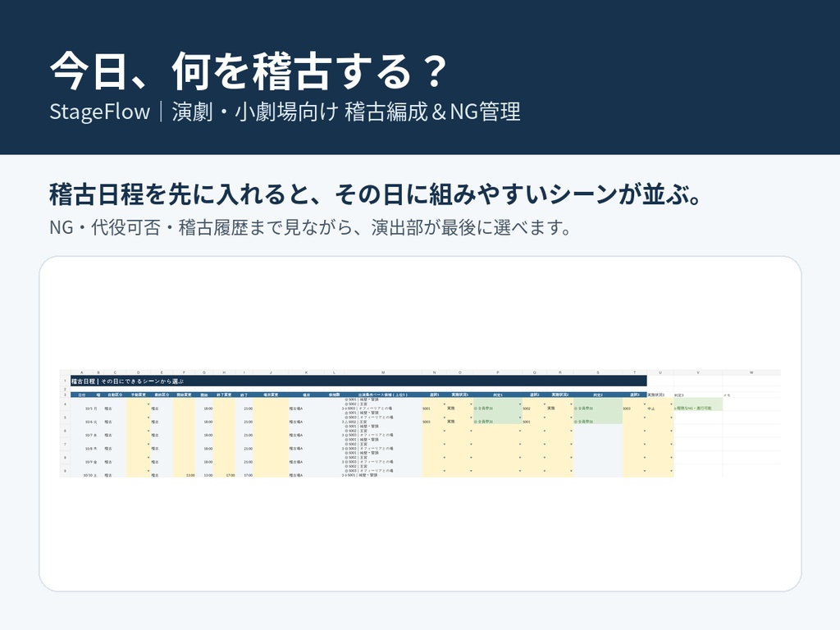Select spreadsheet row number 1
The image size is (840, 630).
pyautogui.click(x=65, y=381)
